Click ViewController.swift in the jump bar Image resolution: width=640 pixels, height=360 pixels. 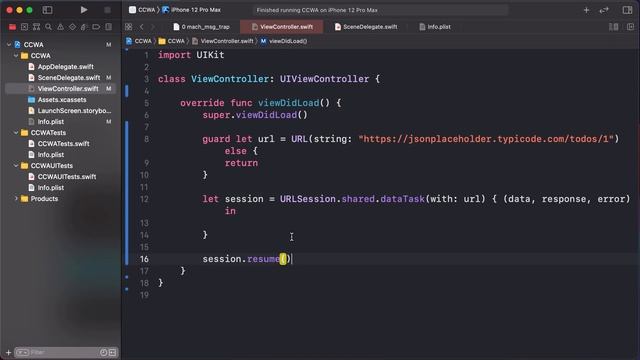tap(223, 41)
